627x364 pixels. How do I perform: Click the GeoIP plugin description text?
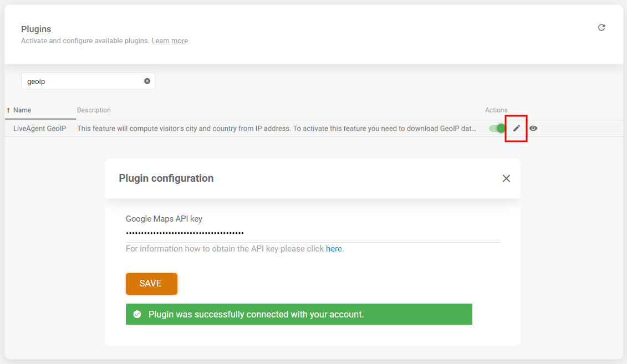pyautogui.click(x=277, y=129)
